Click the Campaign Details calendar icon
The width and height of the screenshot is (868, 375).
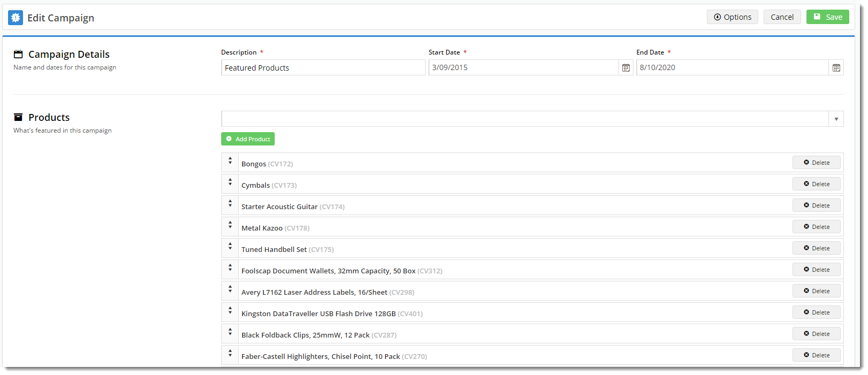[18, 54]
